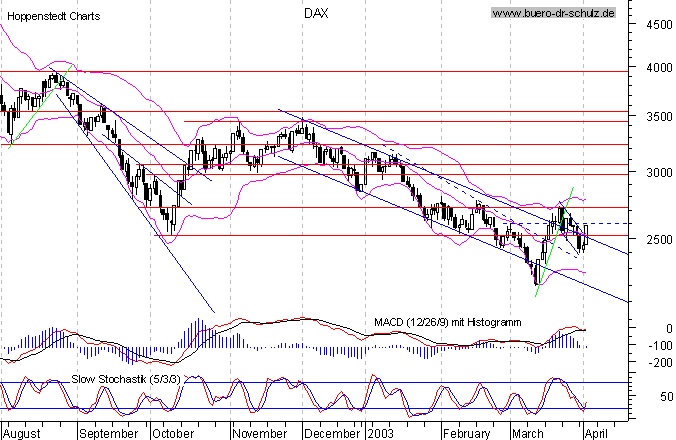Click the -200 MACD axis value
676x440 pixels.
[x=660, y=363]
